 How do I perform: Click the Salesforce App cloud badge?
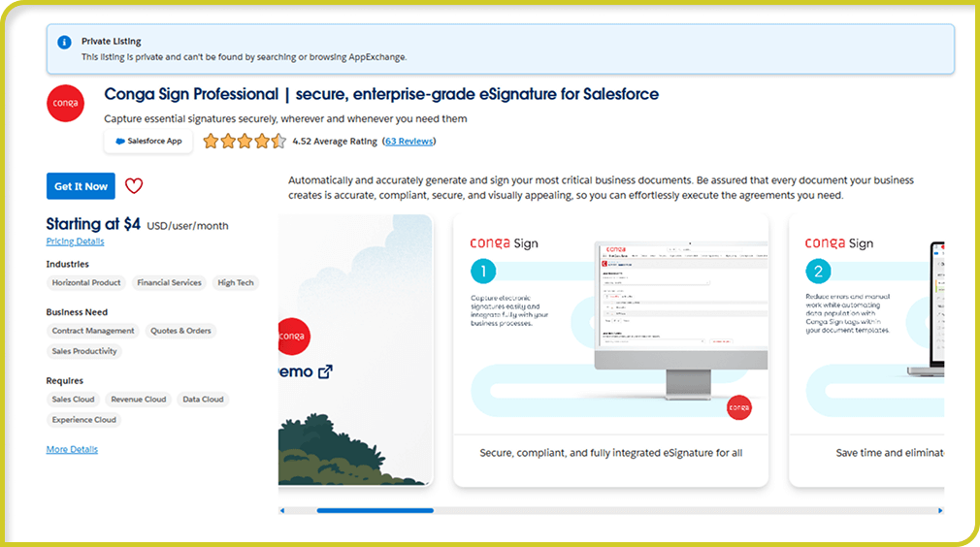tap(148, 141)
